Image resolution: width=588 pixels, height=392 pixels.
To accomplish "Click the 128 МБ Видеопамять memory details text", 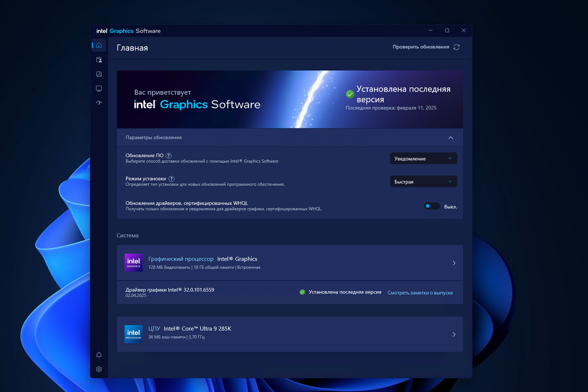I will [204, 268].
